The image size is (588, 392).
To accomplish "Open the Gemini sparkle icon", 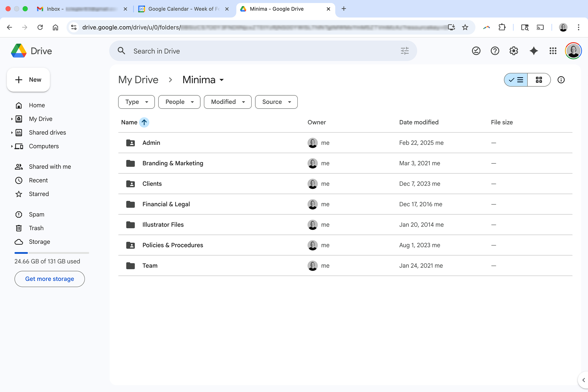I will 533,51.
